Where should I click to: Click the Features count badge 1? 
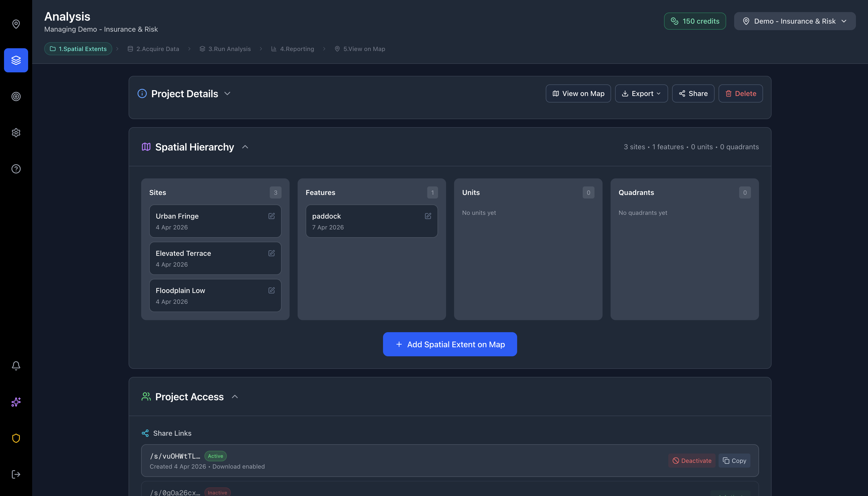tap(432, 192)
